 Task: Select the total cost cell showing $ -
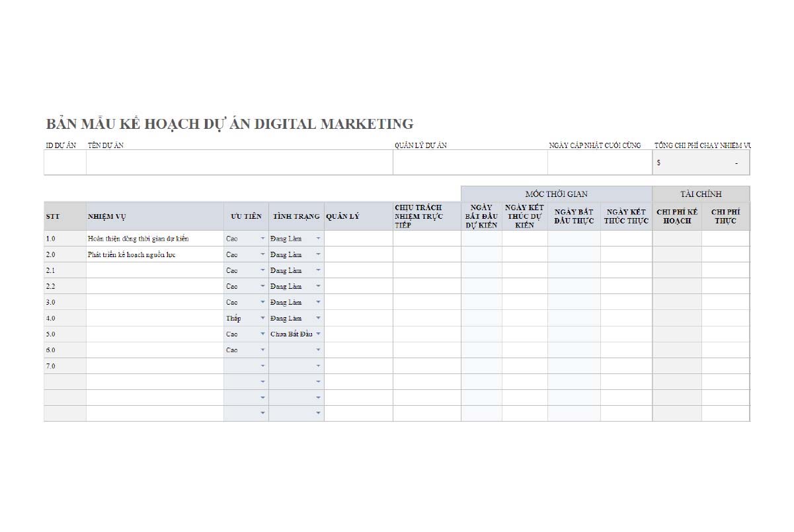701,163
